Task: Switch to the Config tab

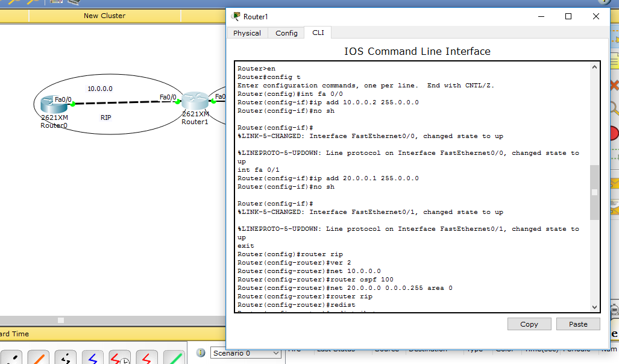Action: 286,33
